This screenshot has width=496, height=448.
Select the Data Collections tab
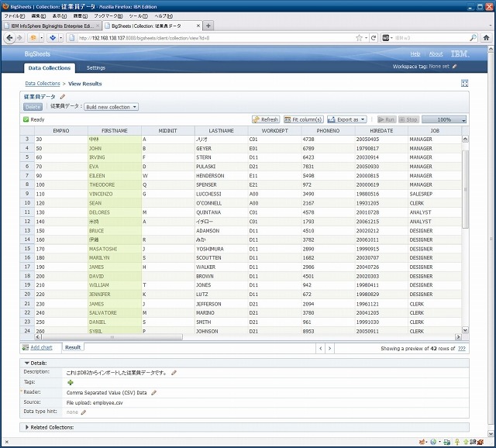50,67
